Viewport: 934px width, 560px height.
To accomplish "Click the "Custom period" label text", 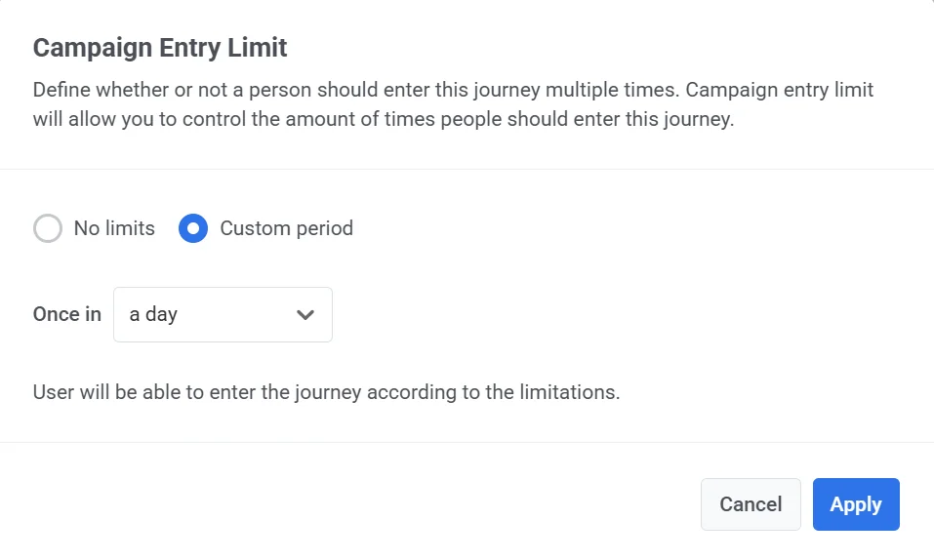I will pyautogui.click(x=286, y=228).
